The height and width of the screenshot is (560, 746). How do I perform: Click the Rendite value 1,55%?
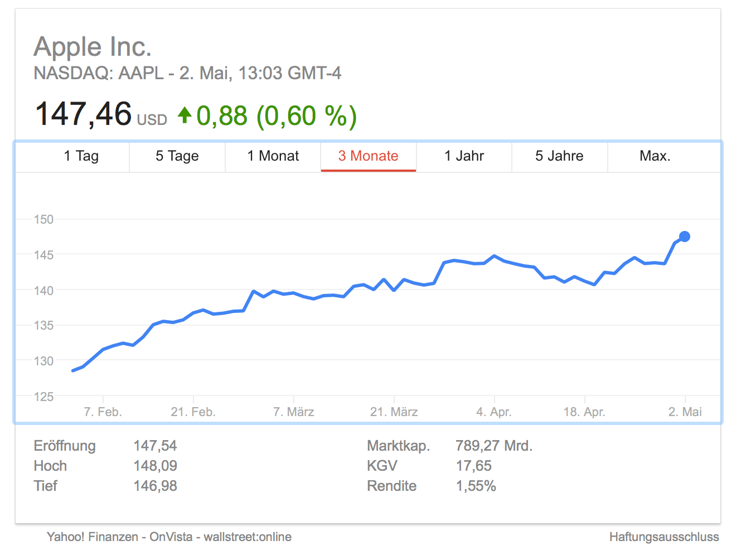(476, 486)
